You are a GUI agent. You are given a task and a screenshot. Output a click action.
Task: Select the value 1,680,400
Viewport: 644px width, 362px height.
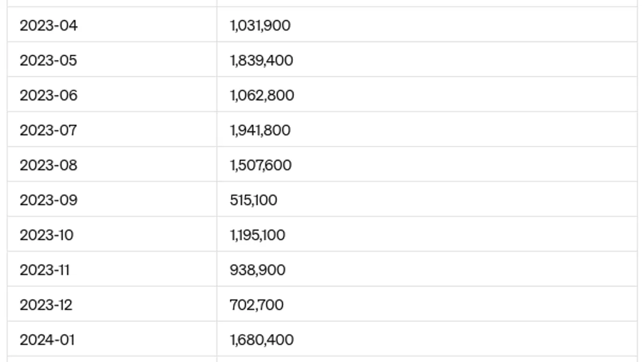click(x=261, y=339)
